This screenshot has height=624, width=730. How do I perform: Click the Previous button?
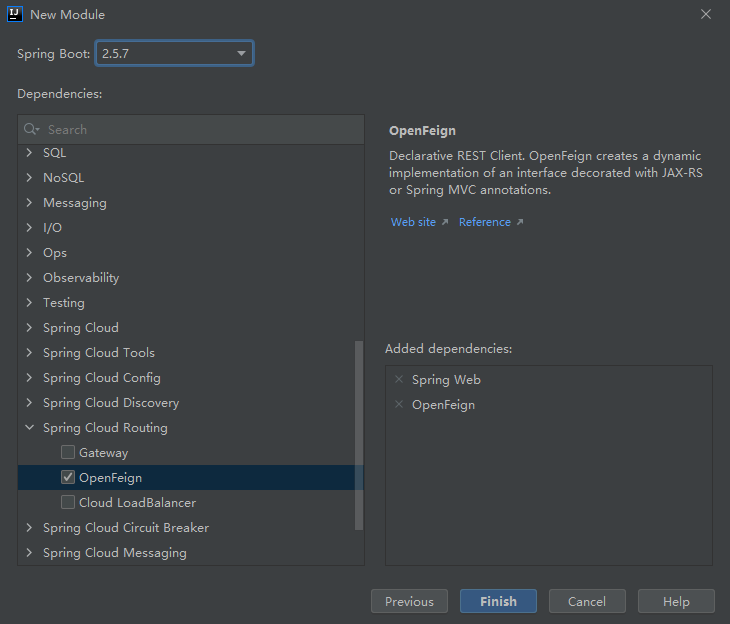click(409, 601)
